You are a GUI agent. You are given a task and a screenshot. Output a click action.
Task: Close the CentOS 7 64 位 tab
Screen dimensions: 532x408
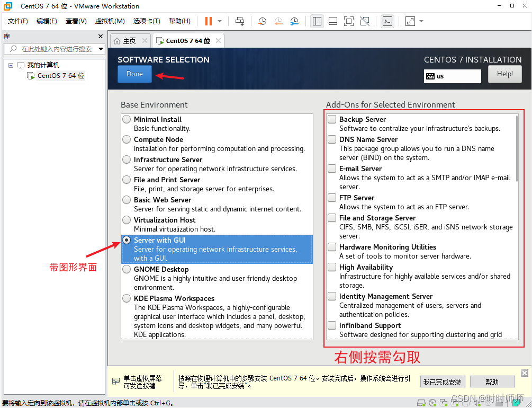[218, 40]
